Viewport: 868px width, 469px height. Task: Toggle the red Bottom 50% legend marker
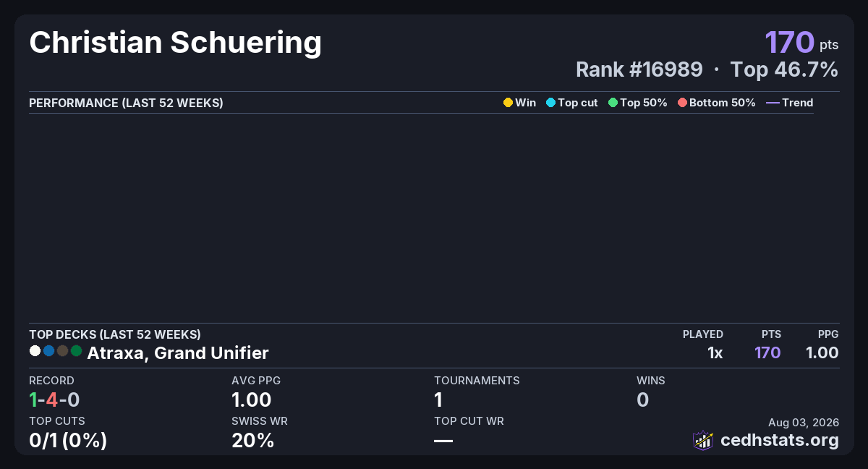682,103
